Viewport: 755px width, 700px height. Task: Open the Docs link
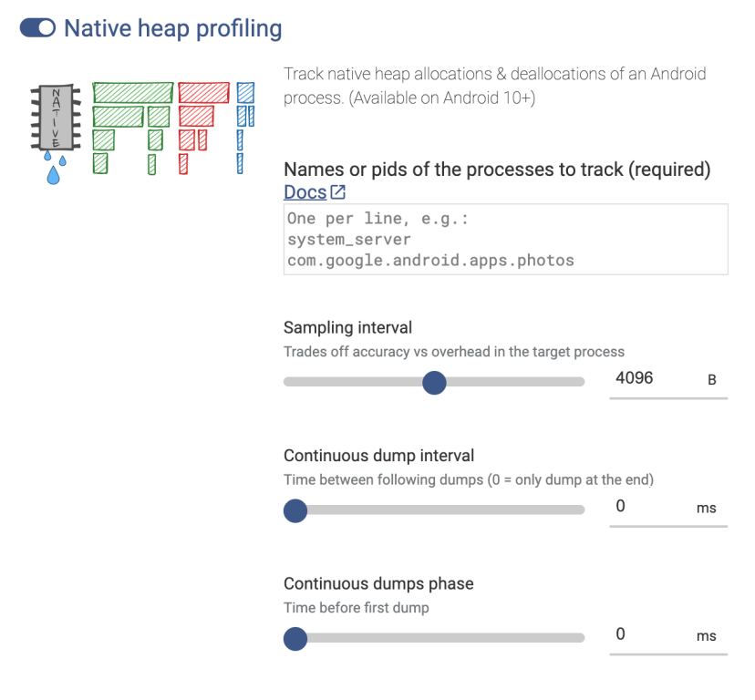click(x=305, y=192)
